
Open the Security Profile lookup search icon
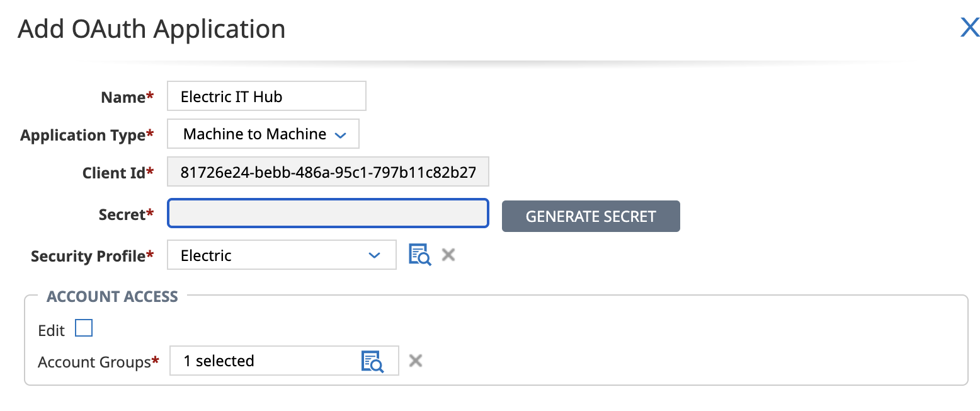click(419, 255)
